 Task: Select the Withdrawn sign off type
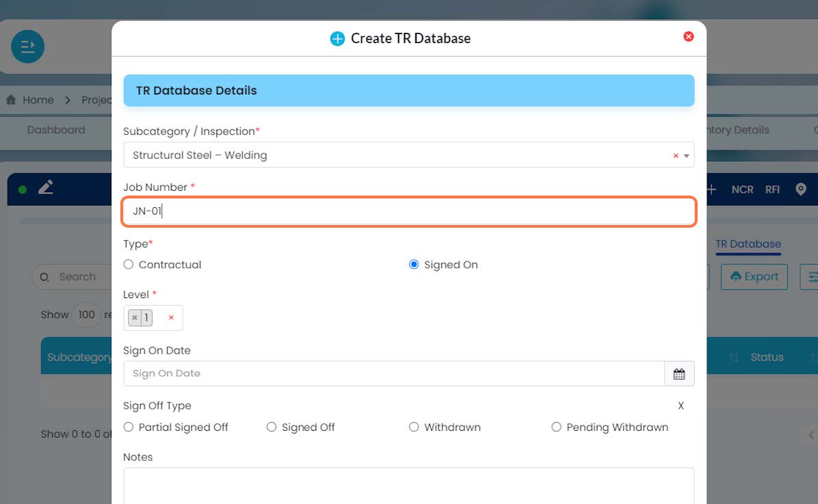click(414, 427)
